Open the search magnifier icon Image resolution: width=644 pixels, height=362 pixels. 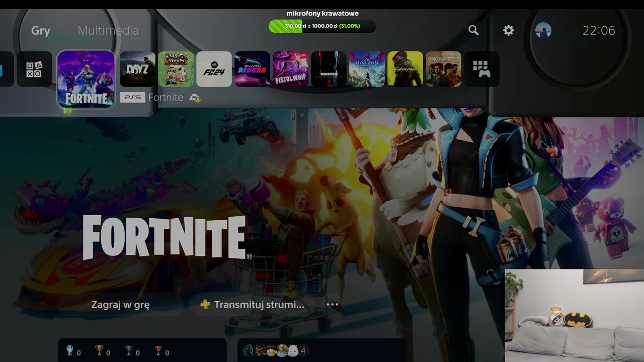tap(473, 30)
